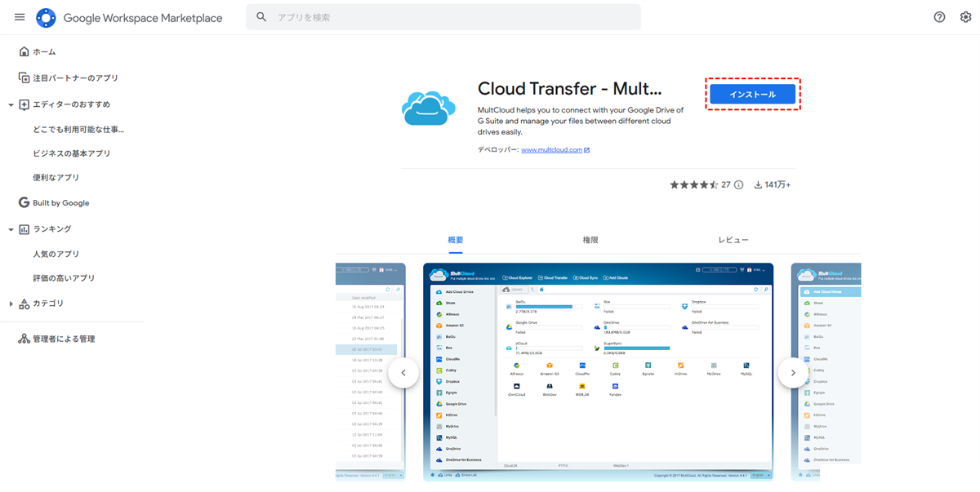
Task: Open the hamburger main menu
Action: click(x=20, y=17)
